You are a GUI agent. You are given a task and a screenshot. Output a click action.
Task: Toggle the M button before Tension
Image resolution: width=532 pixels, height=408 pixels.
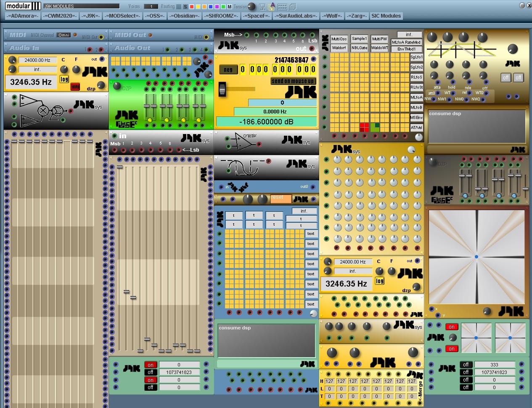230,7
